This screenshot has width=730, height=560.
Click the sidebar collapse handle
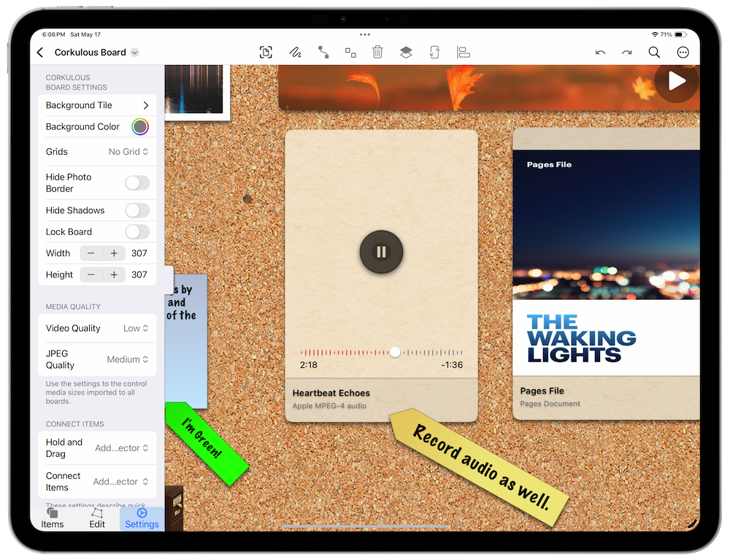[x=169, y=280]
